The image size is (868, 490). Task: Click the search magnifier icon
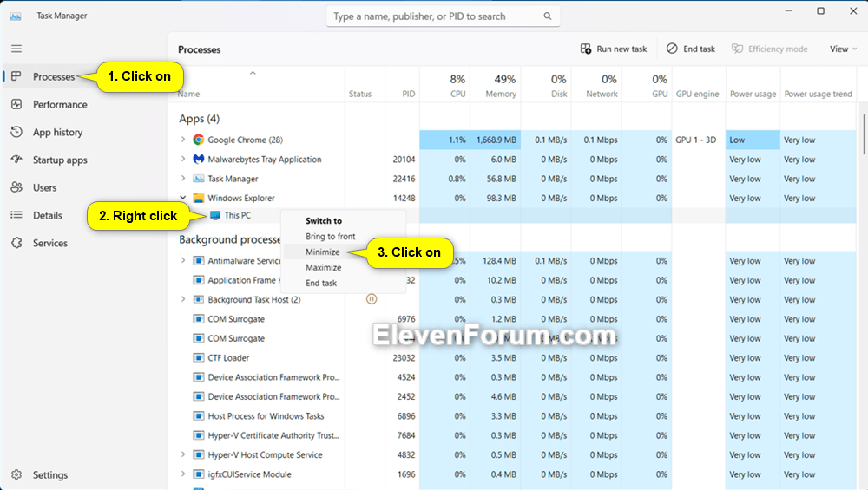pos(547,16)
